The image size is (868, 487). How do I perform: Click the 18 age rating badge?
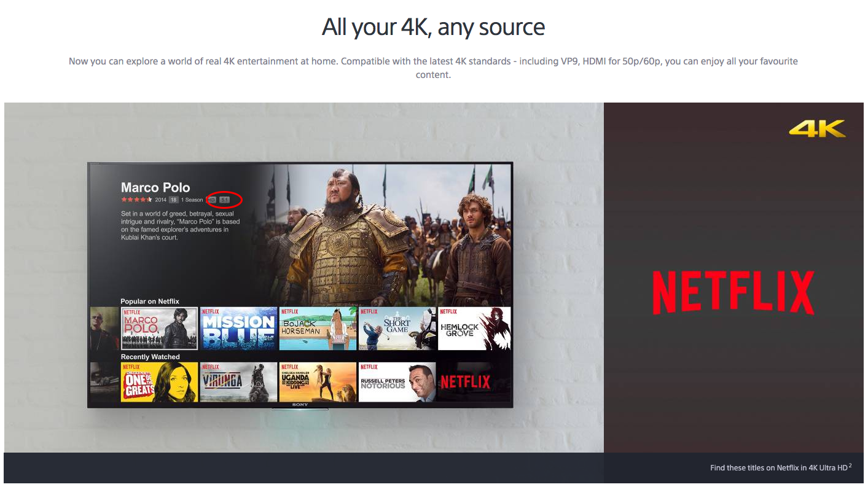click(173, 199)
